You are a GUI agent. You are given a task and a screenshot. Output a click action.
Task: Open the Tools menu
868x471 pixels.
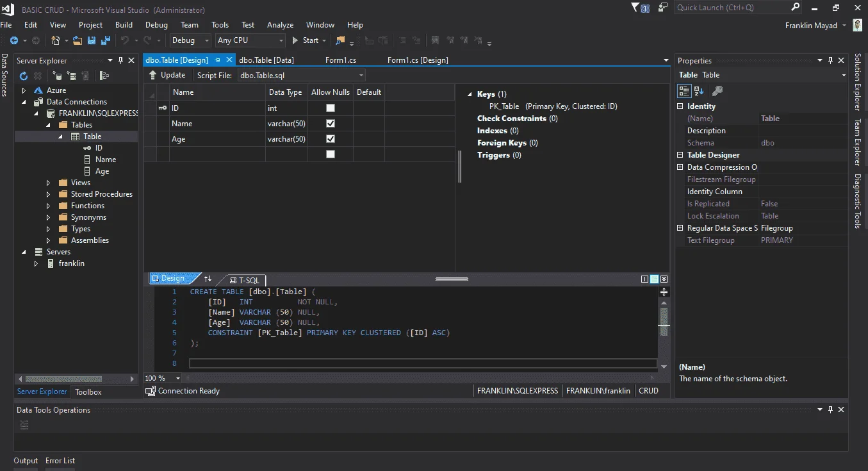coord(220,25)
